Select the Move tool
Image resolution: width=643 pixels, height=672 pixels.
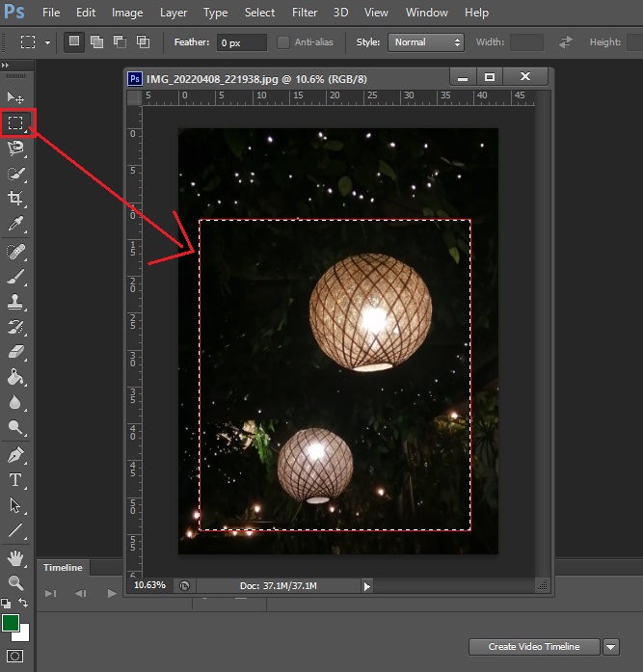click(x=15, y=98)
